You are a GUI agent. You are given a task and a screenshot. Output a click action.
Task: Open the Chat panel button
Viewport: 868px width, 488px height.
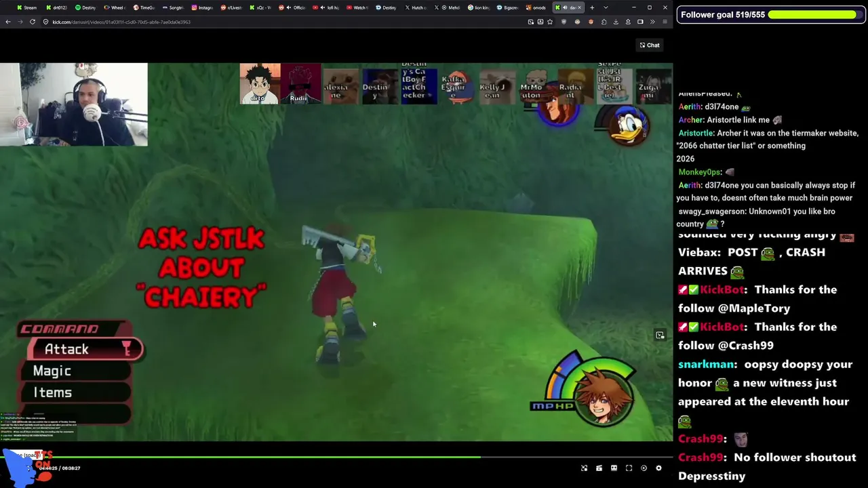649,45
